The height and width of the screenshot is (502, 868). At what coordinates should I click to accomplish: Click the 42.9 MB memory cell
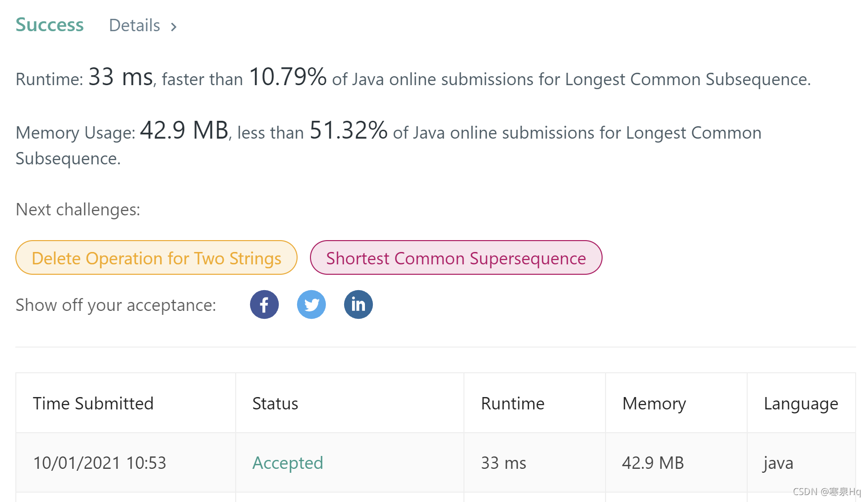(653, 463)
